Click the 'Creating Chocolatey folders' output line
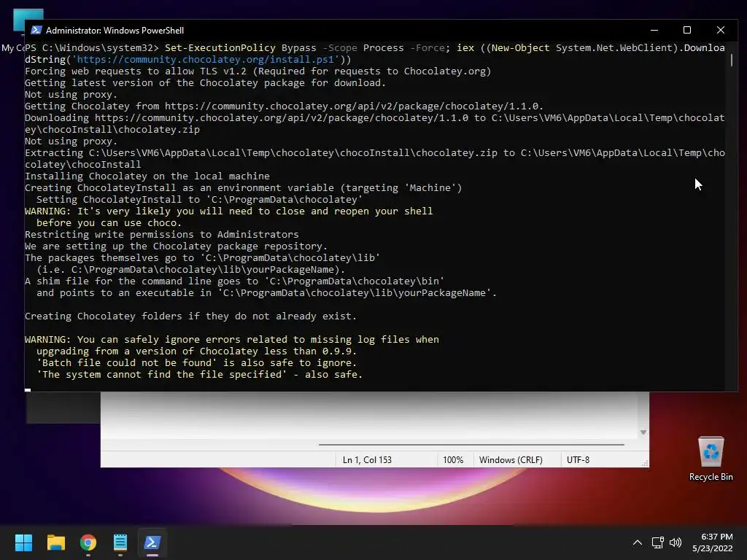This screenshot has height=560, width=747. click(x=190, y=316)
